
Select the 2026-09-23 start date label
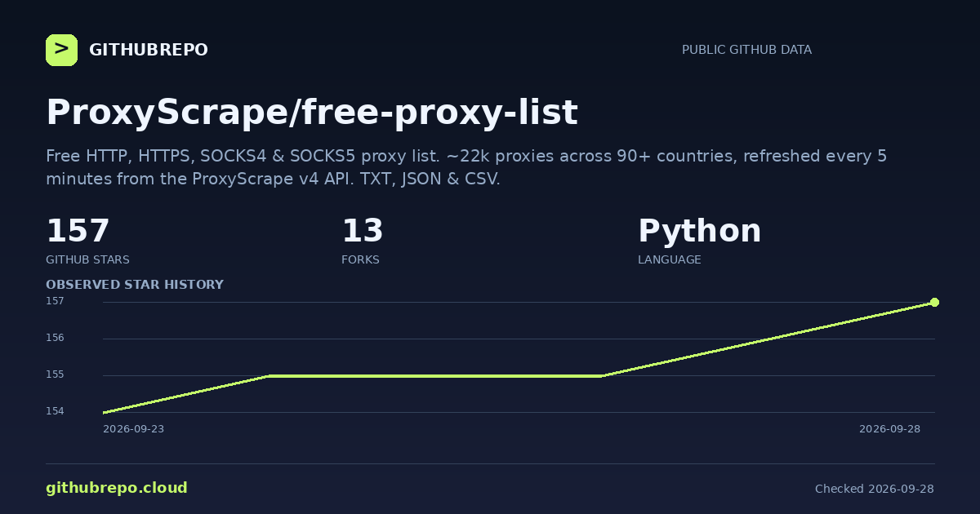[133, 429]
